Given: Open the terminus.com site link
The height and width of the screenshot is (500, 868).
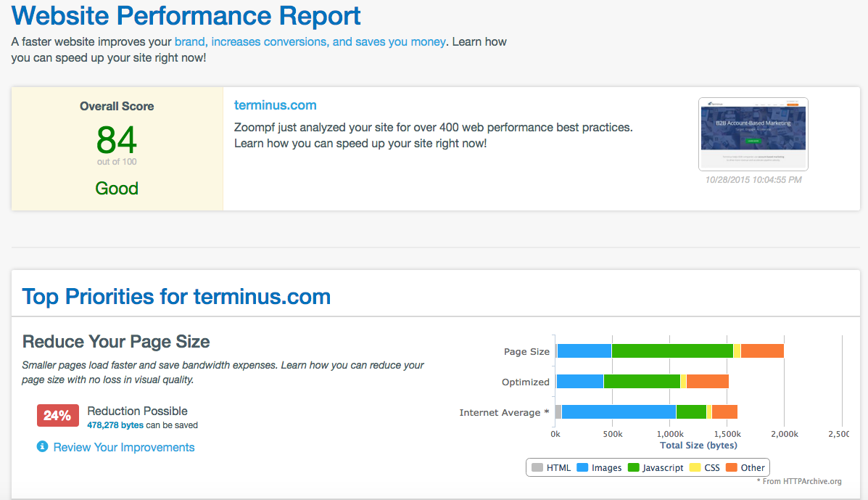Looking at the screenshot, I should tap(275, 104).
